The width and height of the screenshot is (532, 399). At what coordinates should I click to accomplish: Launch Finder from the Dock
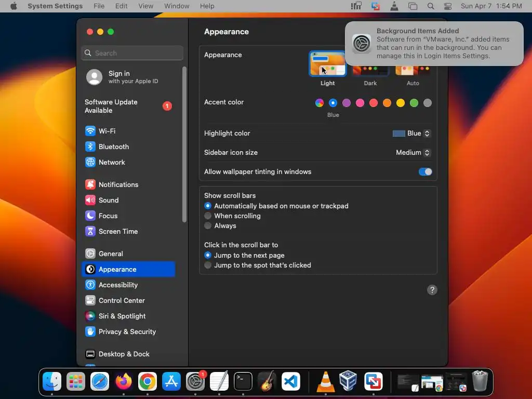point(52,381)
